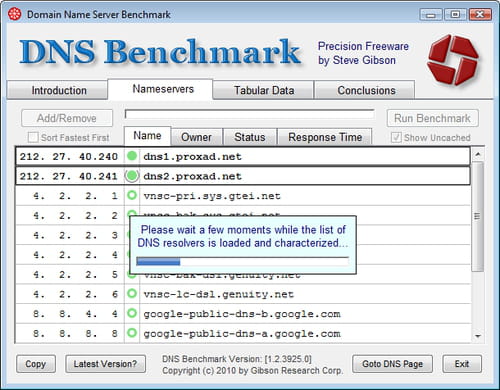Select the Owner sub-tab
The image size is (500, 390).
click(x=196, y=137)
